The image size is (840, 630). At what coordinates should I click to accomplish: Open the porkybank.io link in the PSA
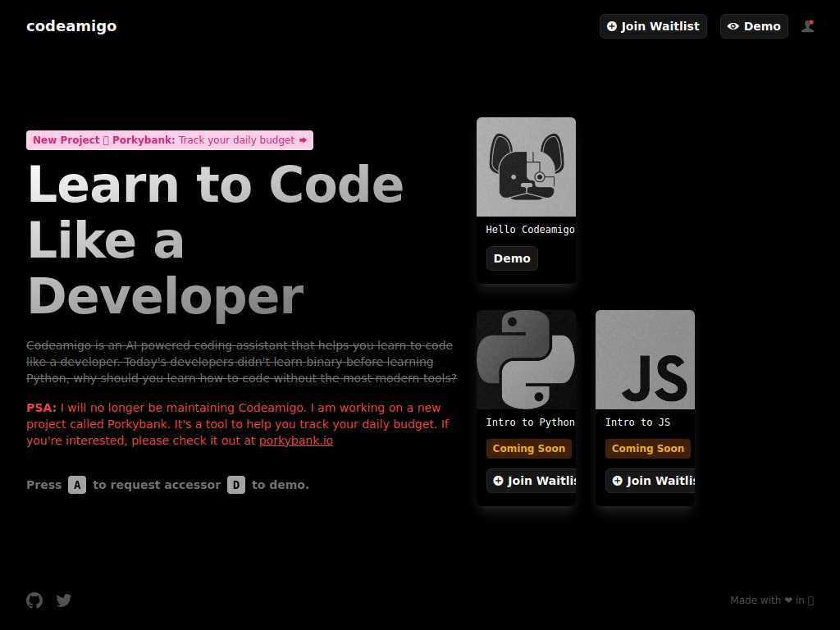pos(296,441)
